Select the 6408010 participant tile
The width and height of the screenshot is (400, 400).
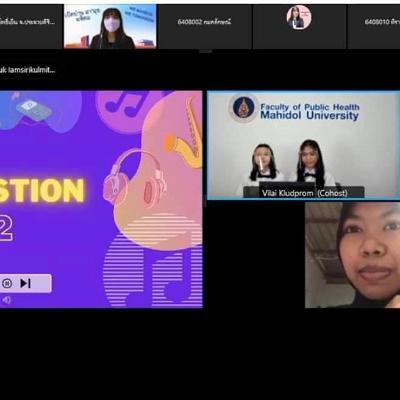374,27
